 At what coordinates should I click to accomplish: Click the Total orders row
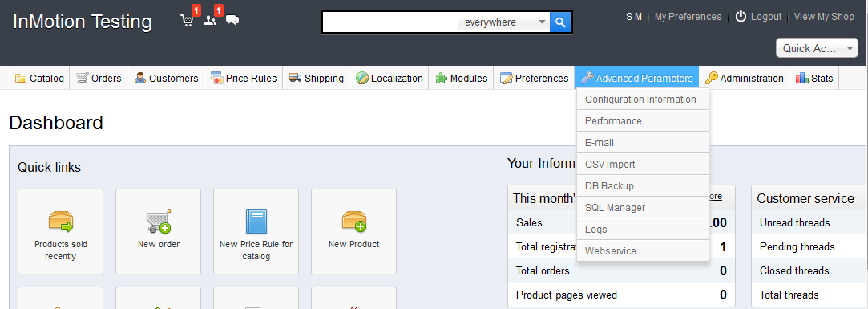621,270
